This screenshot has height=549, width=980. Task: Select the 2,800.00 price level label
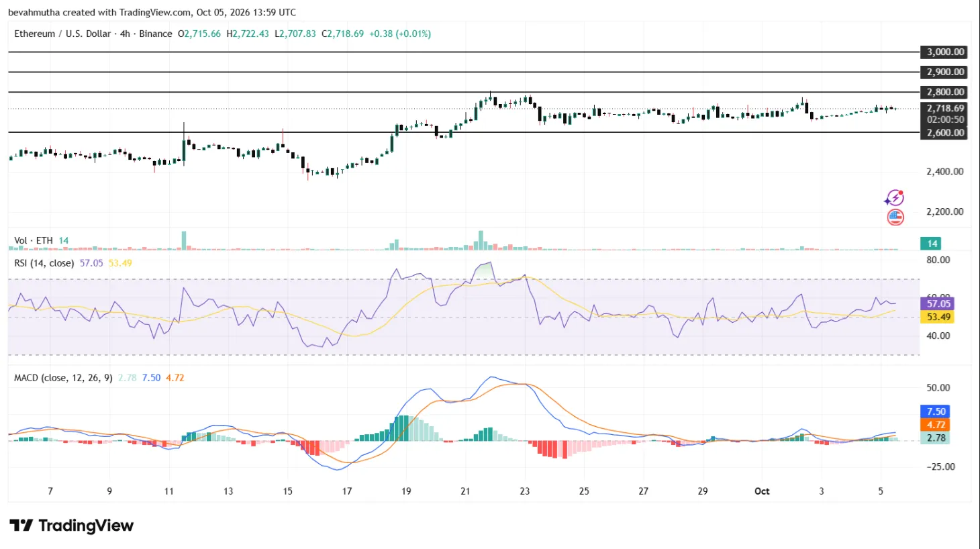coord(945,92)
